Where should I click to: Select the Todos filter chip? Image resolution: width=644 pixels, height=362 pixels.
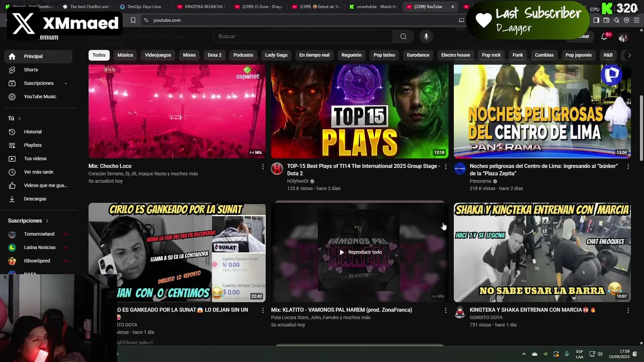[99, 55]
